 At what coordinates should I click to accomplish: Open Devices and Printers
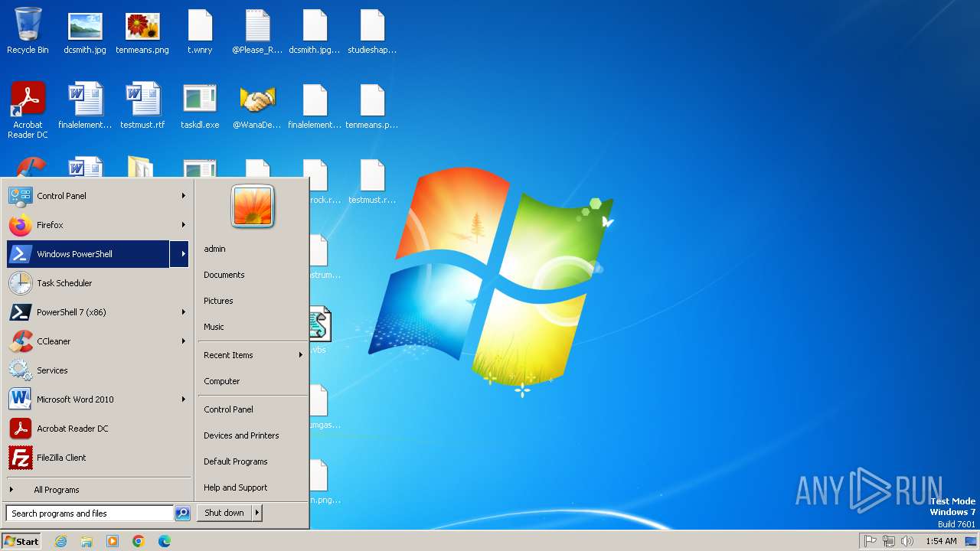pyautogui.click(x=241, y=435)
